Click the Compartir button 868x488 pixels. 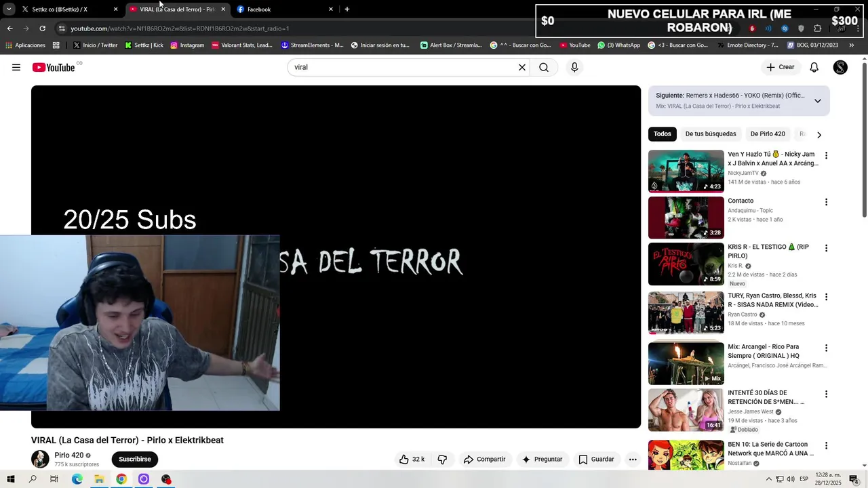(x=485, y=459)
